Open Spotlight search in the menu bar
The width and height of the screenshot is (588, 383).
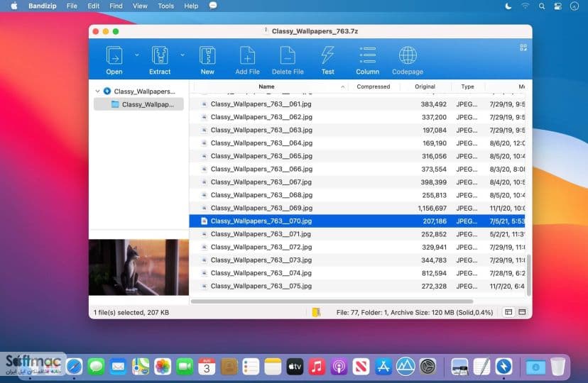coord(542,6)
